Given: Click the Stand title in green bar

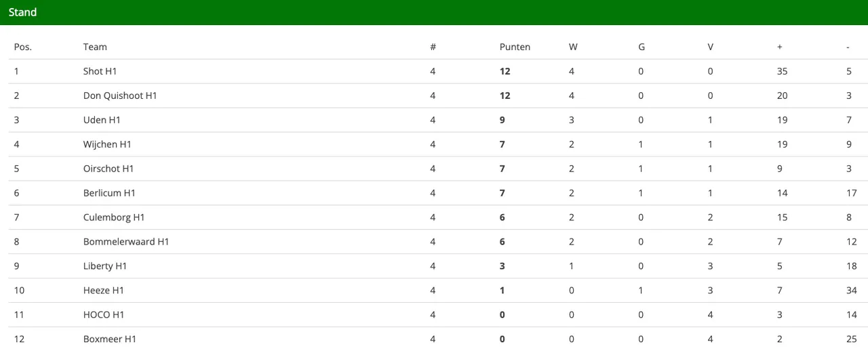Looking at the screenshot, I should click(x=23, y=12).
